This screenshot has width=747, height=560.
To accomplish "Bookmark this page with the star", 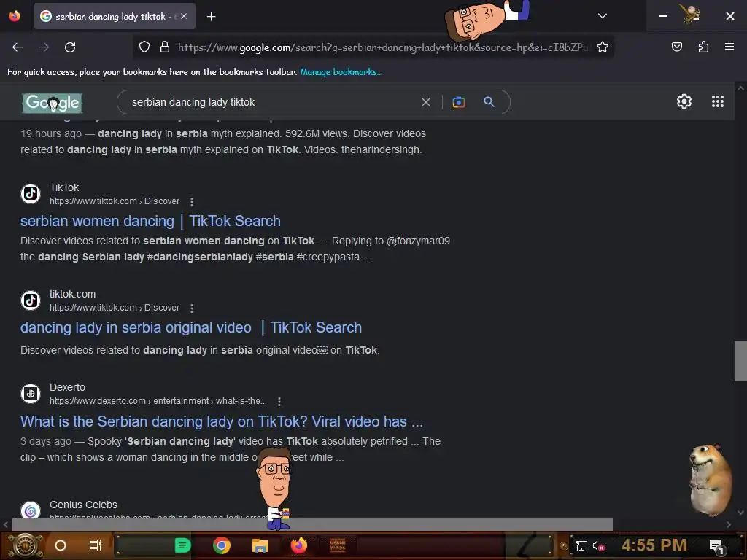I will [x=602, y=47].
